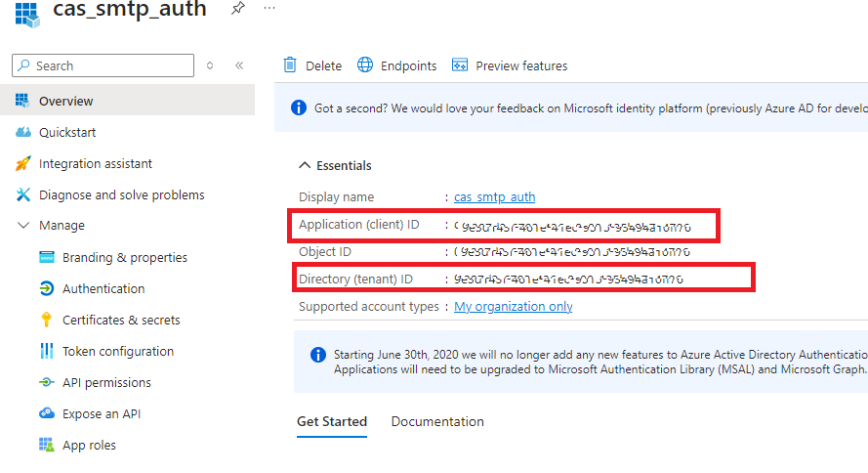Open the Authentication settings
Image resolution: width=868 pixels, height=473 pixels.
pos(103,288)
